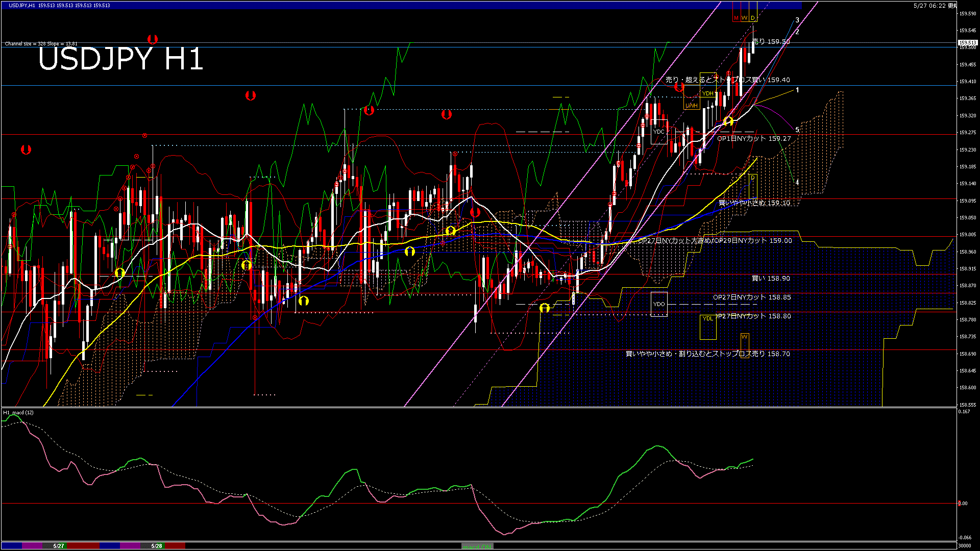This screenshot has width=980, height=551.
Task: Click the '買いやや小さめ 159.10' label
Action: 754,203
